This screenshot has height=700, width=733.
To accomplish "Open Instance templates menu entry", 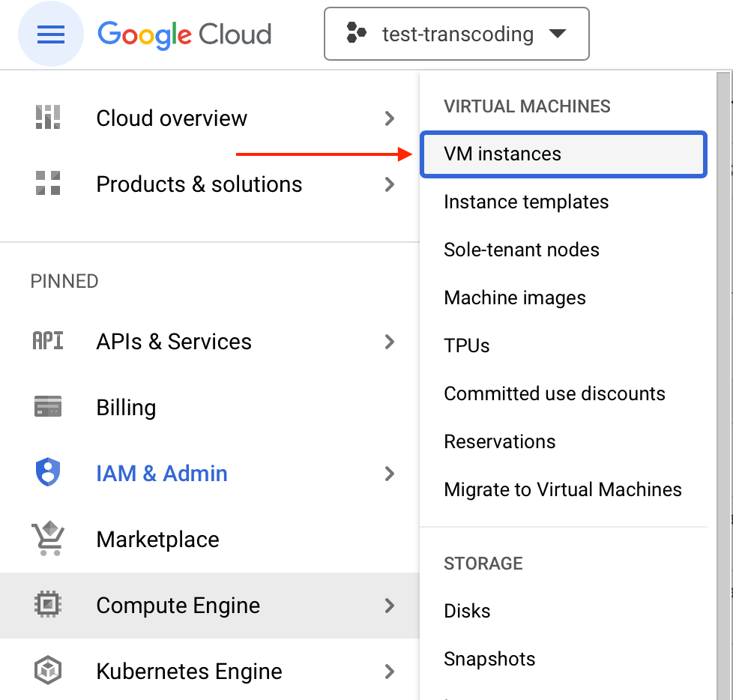I will (x=526, y=202).
